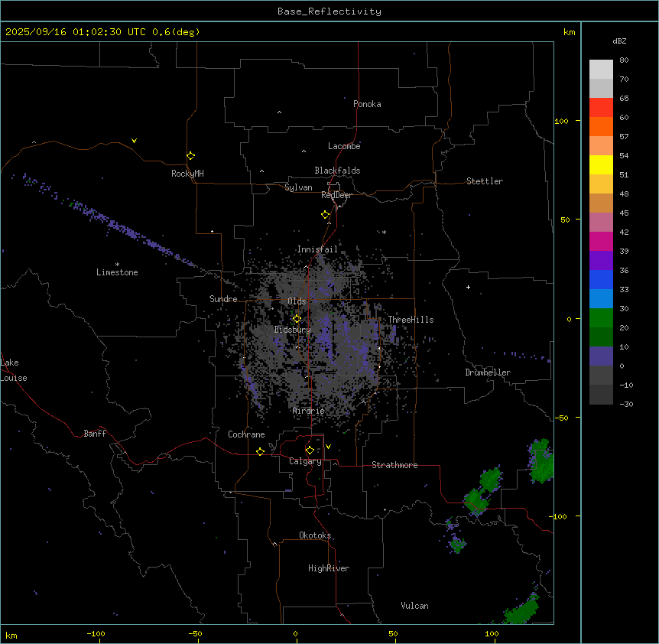Click the RedDeer city label
The width and height of the screenshot is (659, 644).
pos(336,195)
